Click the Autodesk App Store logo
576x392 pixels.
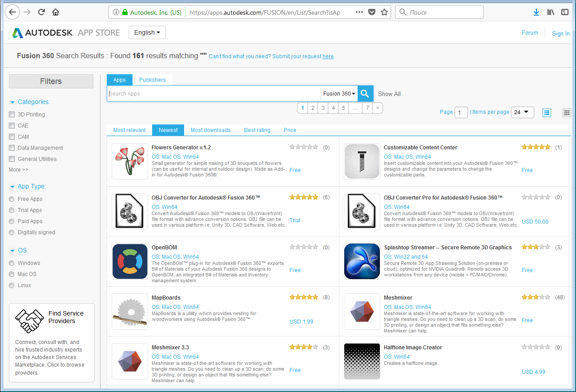(x=66, y=32)
